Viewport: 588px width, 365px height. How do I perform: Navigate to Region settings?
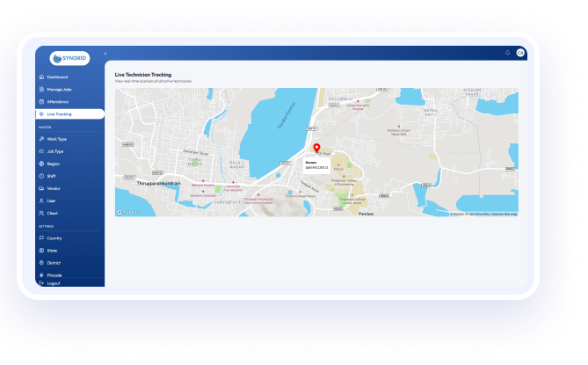54,164
